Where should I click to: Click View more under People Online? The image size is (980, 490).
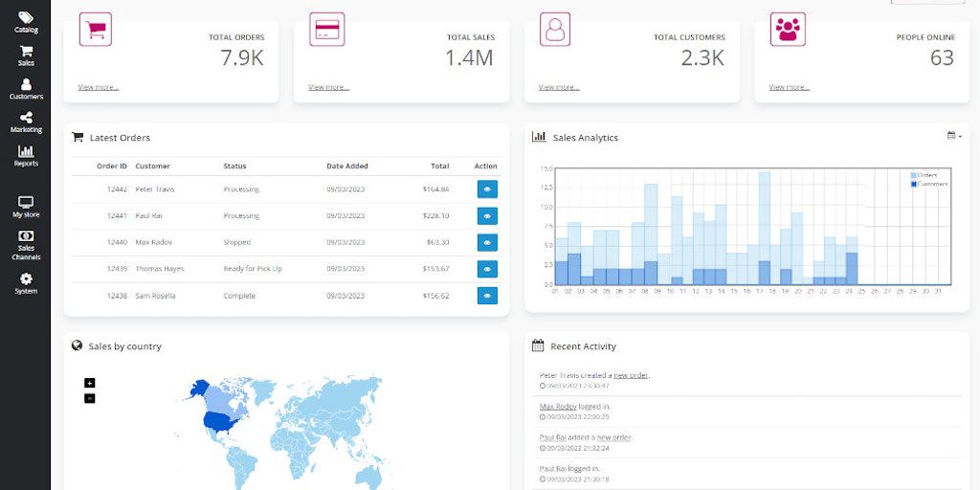coord(789,87)
